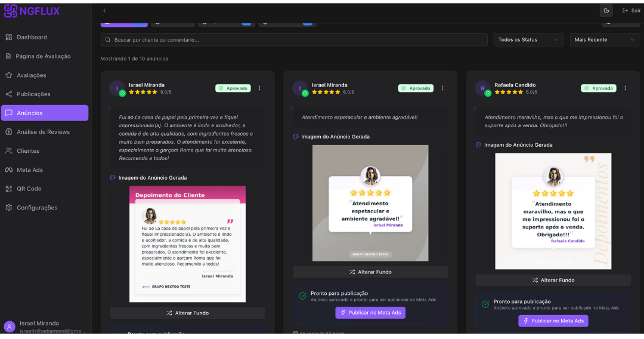
Task: Open three-dot menu on first Israel Miranda card
Action: point(259,88)
